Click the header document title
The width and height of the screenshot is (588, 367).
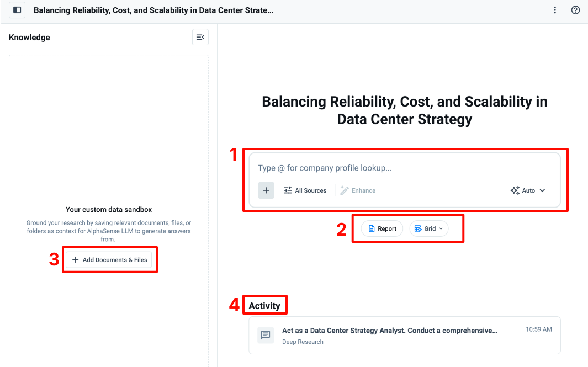(153, 10)
